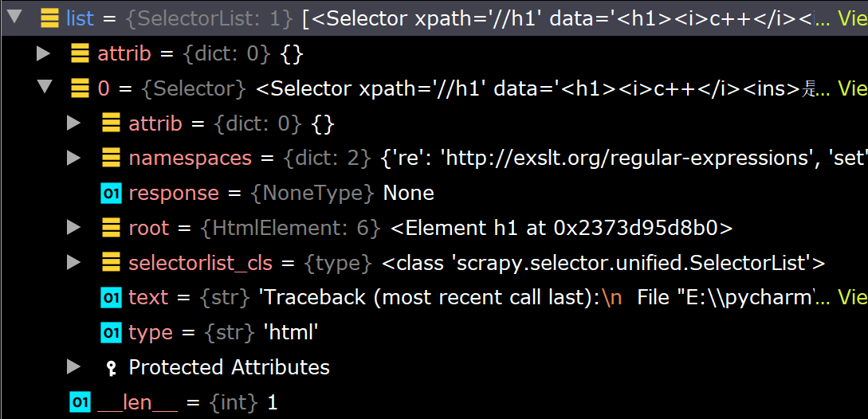The width and height of the screenshot is (868, 419).
Task: Click the root object icon
Action: [111, 227]
